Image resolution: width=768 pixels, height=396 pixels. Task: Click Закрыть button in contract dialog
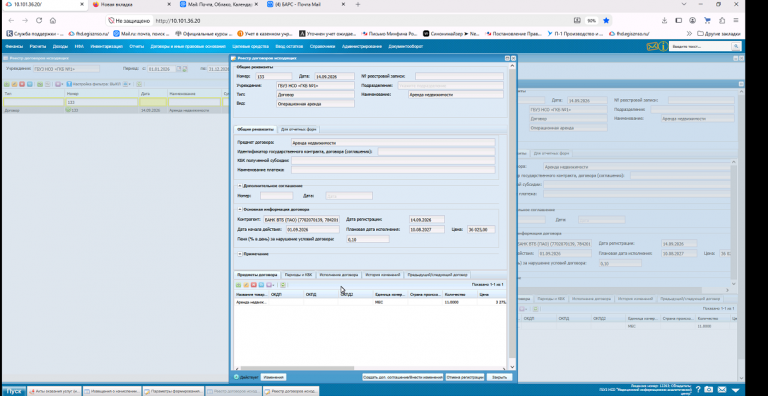499,377
